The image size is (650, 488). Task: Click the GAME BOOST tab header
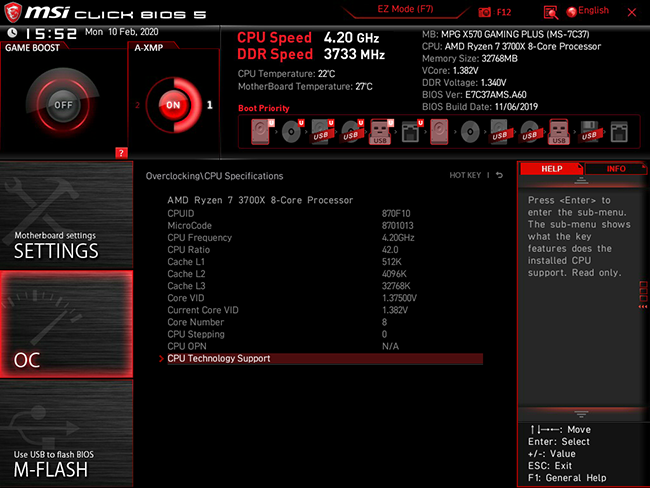tap(32, 48)
